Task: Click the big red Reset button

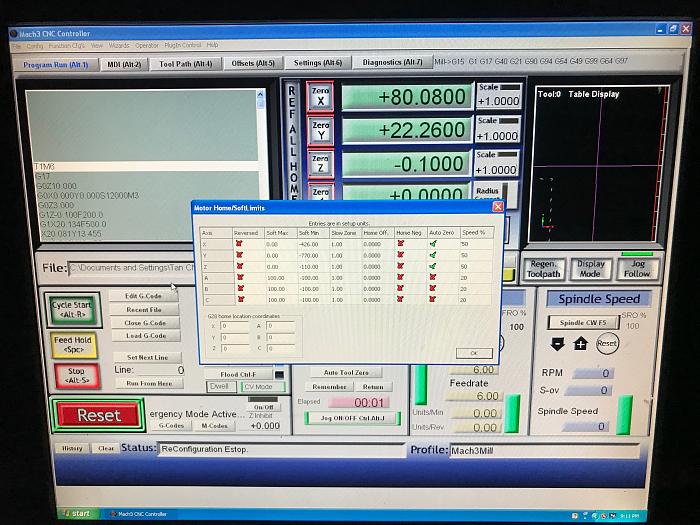Action: coord(99,415)
